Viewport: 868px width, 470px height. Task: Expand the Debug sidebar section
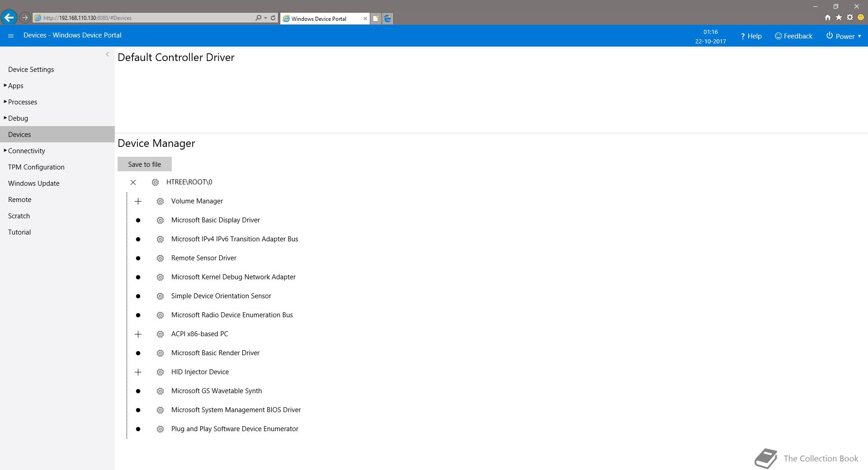click(x=5, y=118)
